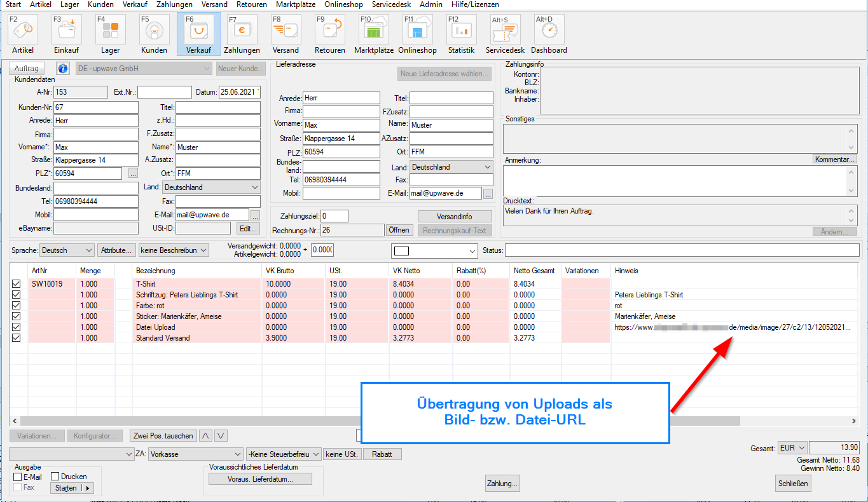Open the keine Beschreibung dropdown

pyautogui.click(x=174, y=250)
